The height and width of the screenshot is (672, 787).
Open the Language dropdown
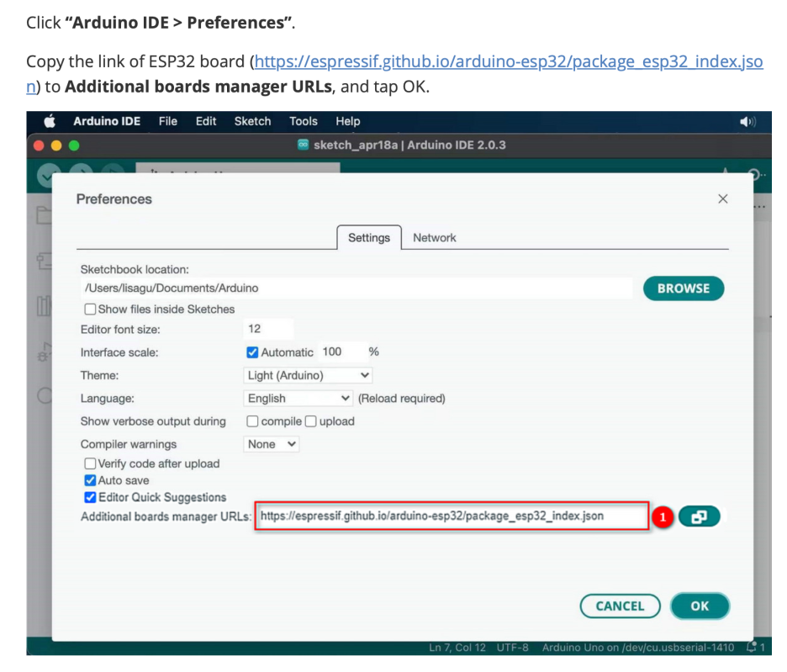pyautogui.click(x=298, y=399)
